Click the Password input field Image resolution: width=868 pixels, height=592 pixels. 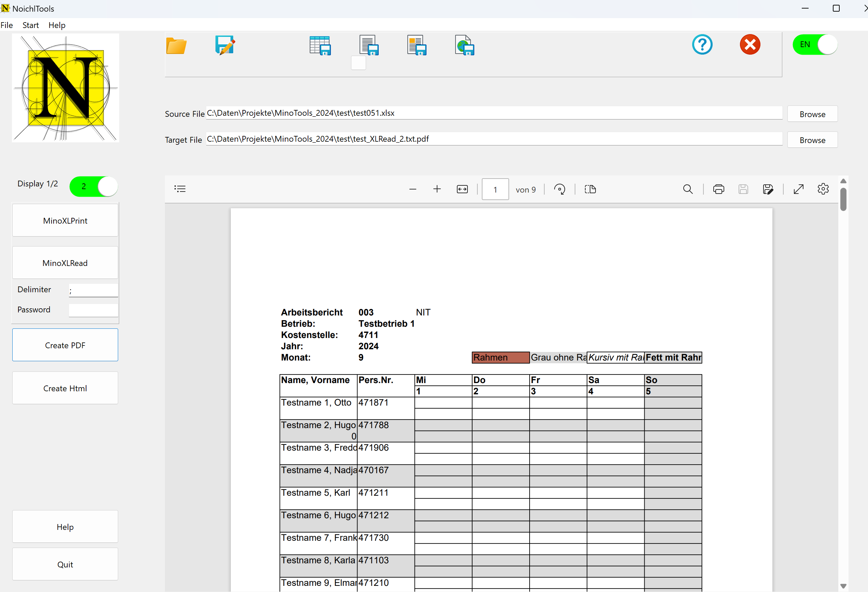tap(93, 310)
